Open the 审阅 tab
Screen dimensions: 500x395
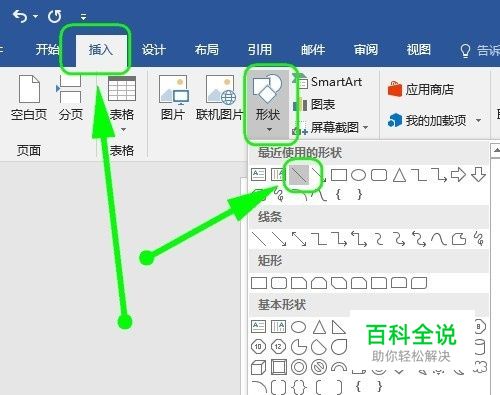366,50
